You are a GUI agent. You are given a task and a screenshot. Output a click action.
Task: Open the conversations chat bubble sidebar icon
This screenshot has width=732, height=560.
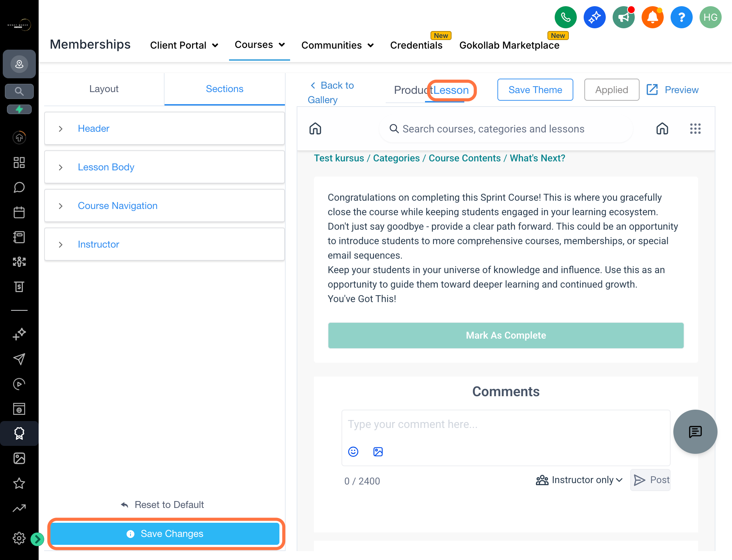click(x=19, y=187)
